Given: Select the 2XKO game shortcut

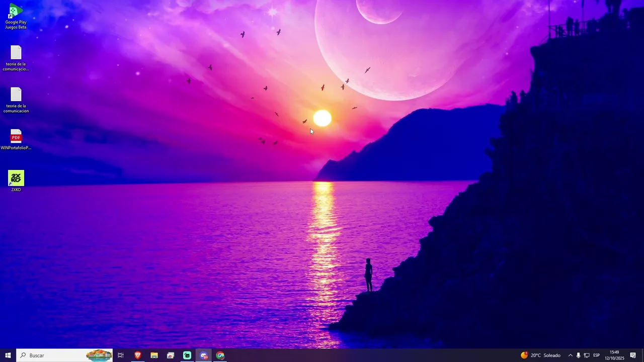Looking at the screenshot, I should tap(16, 181).
